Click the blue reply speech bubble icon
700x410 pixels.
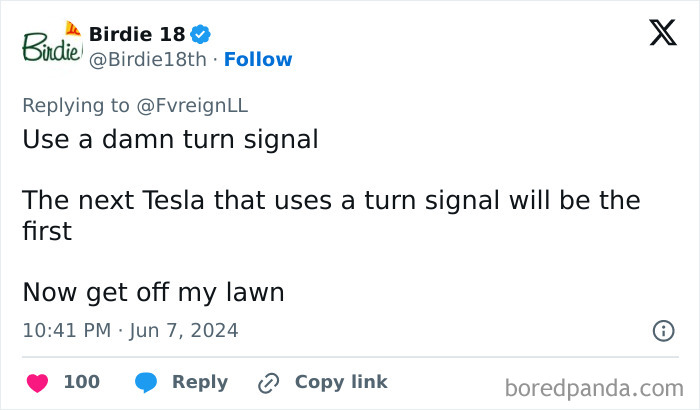point(146,382)
